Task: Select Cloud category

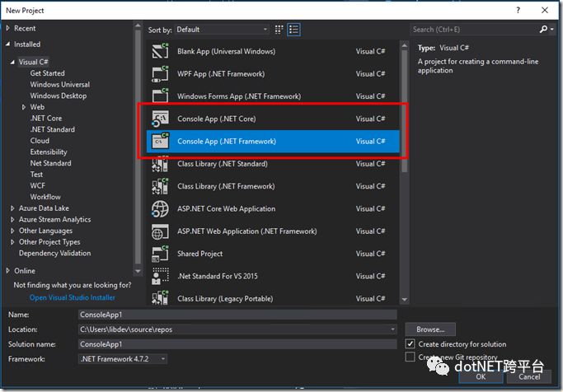Action: point(40,141)
